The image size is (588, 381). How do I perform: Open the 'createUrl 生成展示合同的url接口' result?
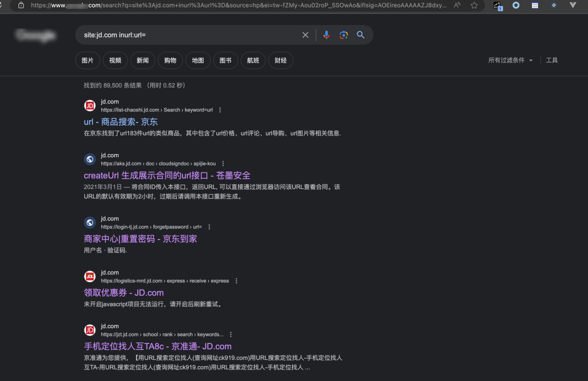[167, 175]
